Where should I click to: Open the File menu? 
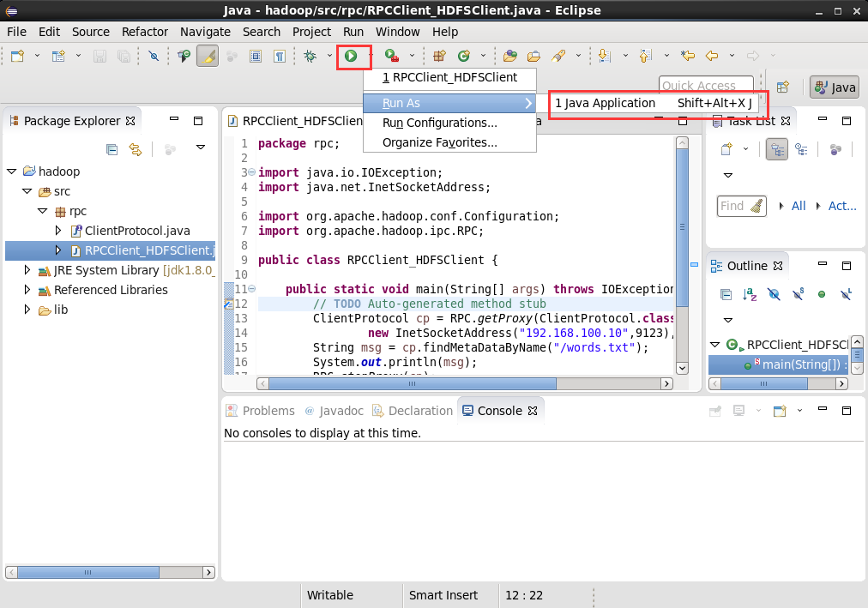point(16,32)
